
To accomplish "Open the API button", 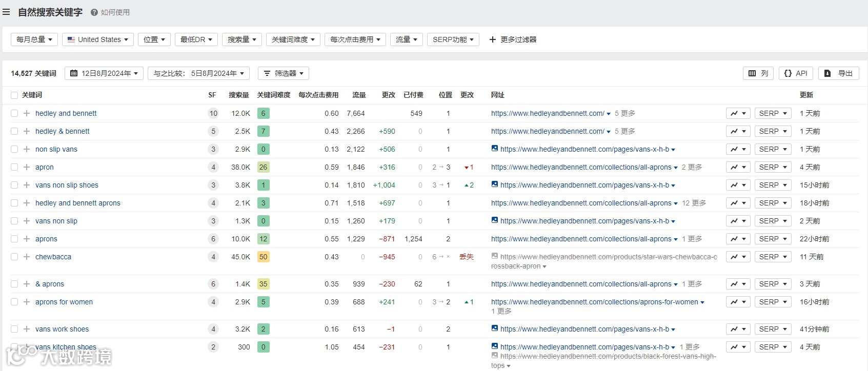I will pyautogui.click(x=796, y=73).
